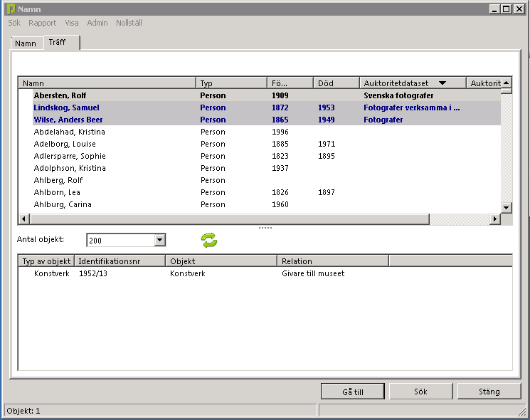This screenshot has width=530, height=420.
Task: Click the Givare till museet relation cell
Action: 313,273
